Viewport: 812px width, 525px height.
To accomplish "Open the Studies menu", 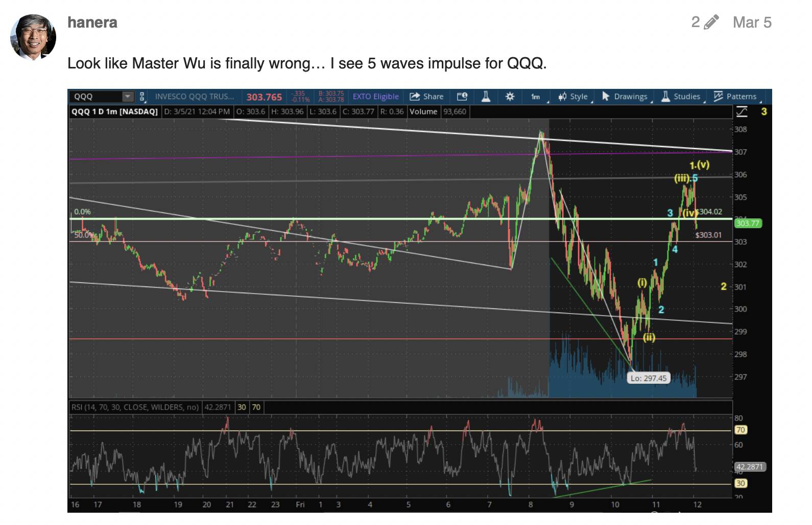I will 681,97.
